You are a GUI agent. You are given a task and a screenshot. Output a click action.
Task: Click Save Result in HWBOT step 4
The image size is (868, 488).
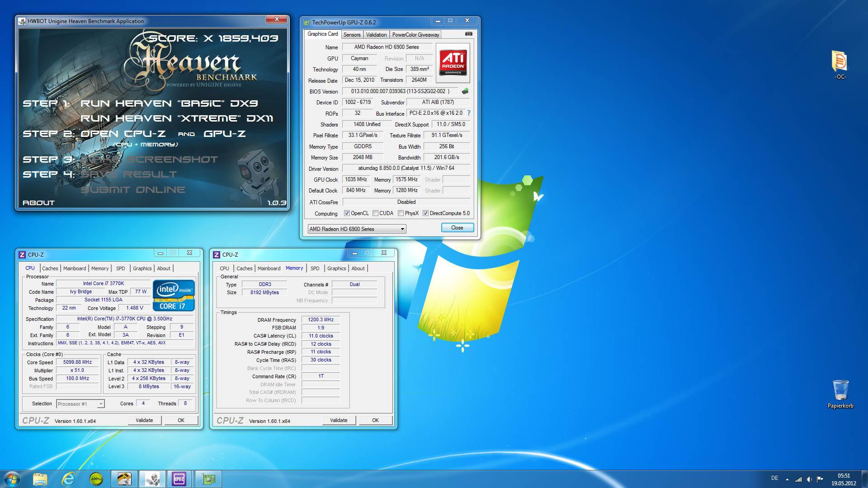pyautogui.click(x=129, y=174)
